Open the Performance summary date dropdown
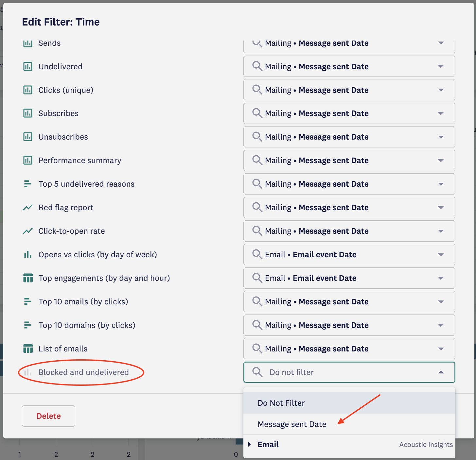Image resolution: width=476 pixels, height=460 pixels. pyautogui.click(x=441, y=161)
